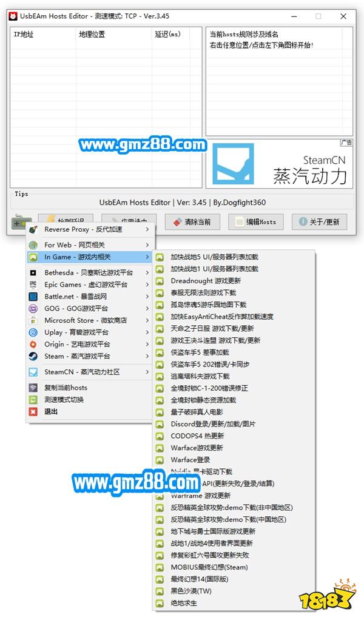Click the green refresh icon beside 测速模式切换
Image resolution: width=364 pixels, height=620 pixels.
click(33, 400)
